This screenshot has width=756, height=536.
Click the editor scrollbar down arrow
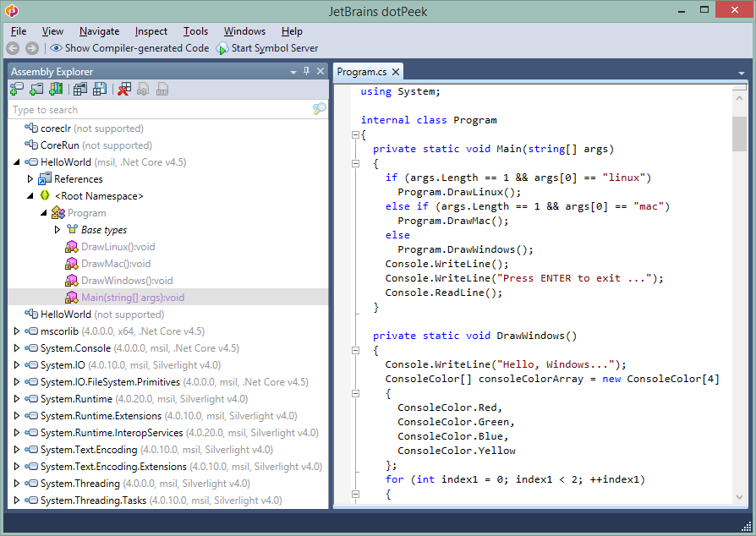(739, 497)
